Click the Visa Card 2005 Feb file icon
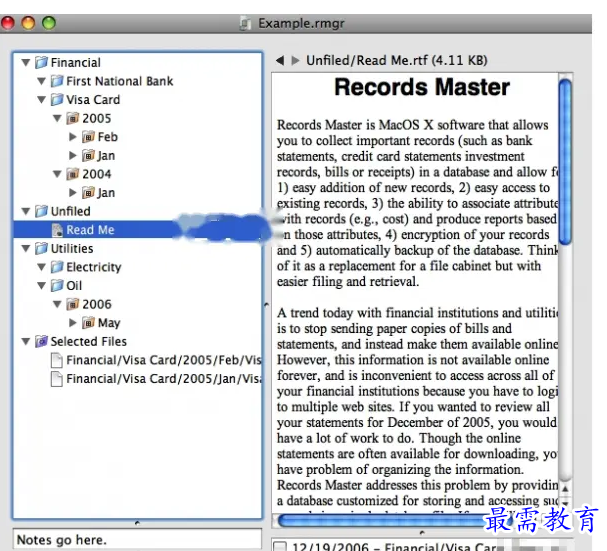 [x=57, y=360]
